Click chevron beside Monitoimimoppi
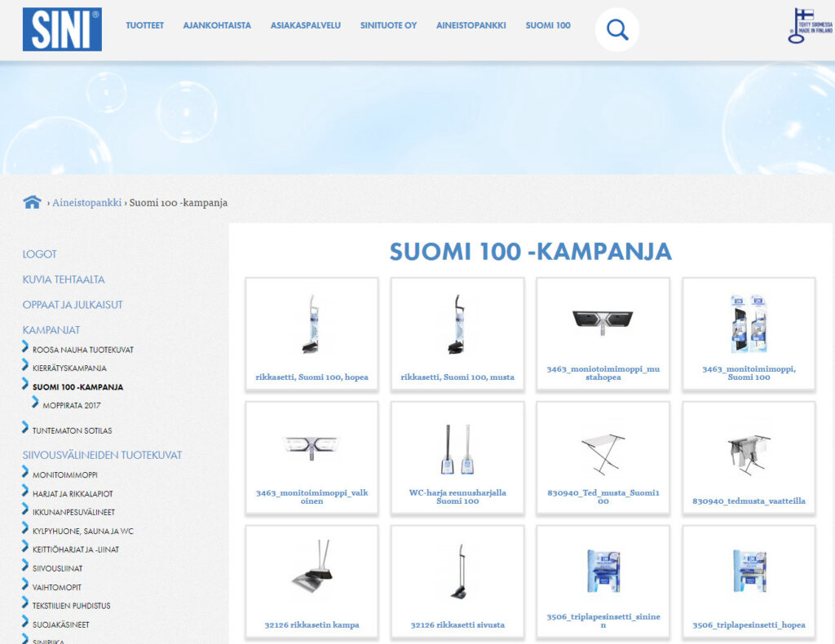835x644 pixels. (25, 471)
